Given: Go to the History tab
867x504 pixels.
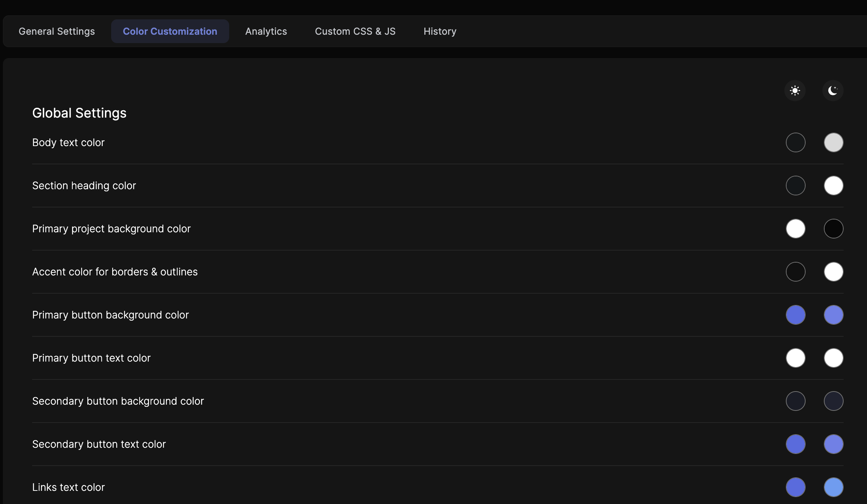Looking at the screenshot, I should 440,31.
